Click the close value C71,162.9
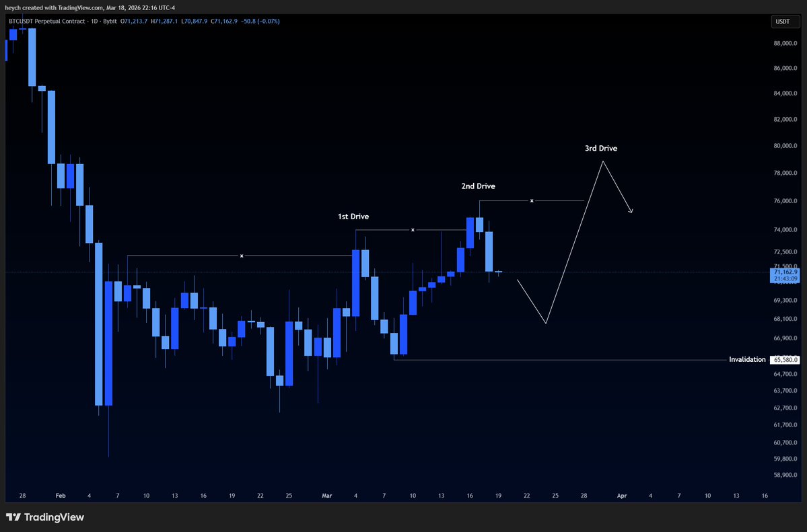 tap(224, 21)
